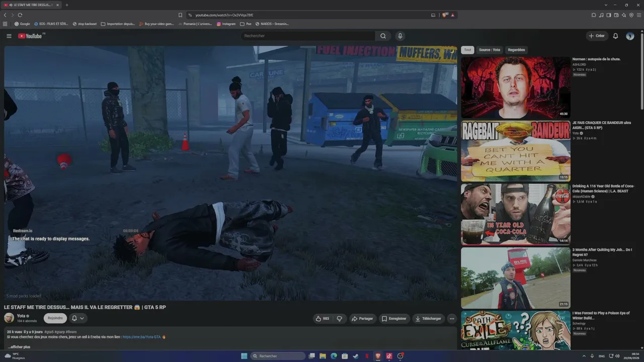Open Brave Shields lion icon
Viewport: 644px width, 362px height.
click(445, 15)
